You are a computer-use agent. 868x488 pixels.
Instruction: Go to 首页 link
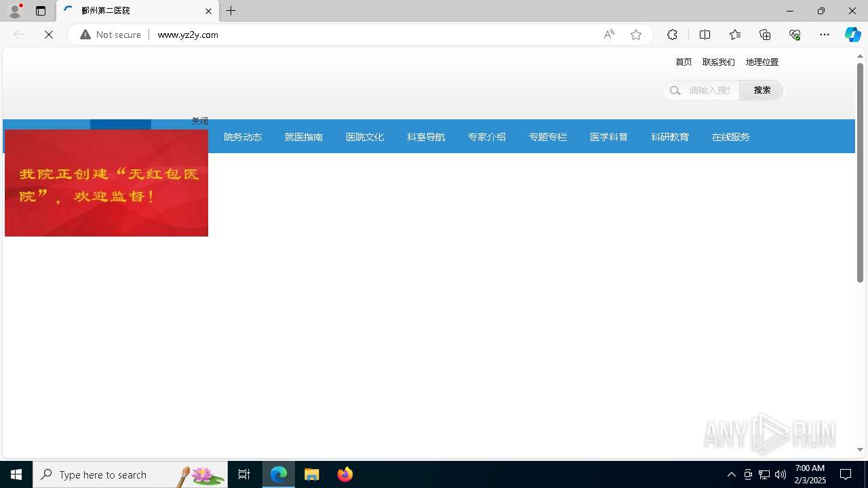point(684,62)
